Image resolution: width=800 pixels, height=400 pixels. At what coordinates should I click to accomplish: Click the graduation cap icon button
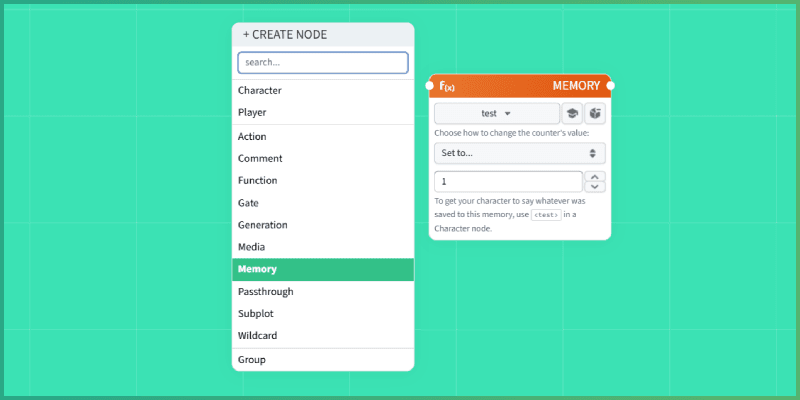click(x=572, y=114)
